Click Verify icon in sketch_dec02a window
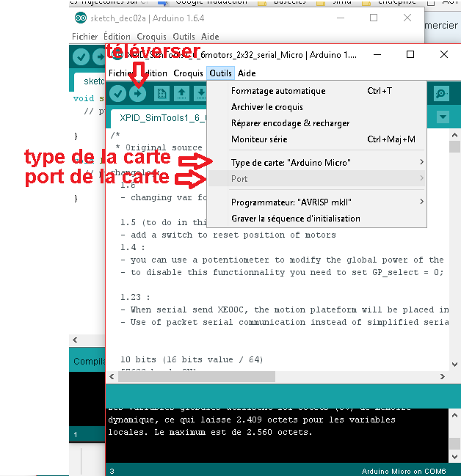The height and width of the screenshot is (476, 461). (81, 56)
